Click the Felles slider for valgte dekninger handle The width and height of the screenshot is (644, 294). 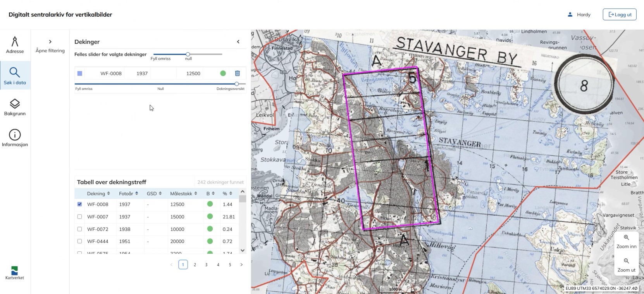(188, 54)
